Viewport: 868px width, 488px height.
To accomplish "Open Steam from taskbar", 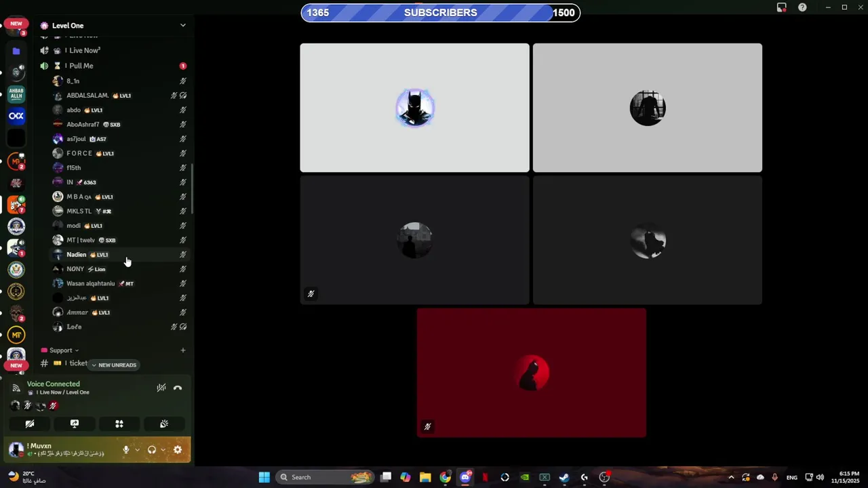I will coord(564,477).
